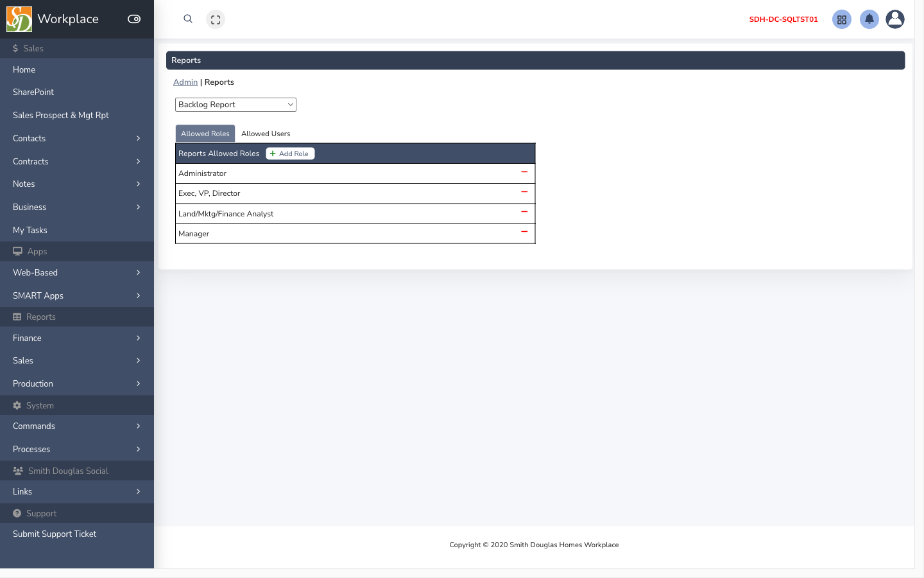924x578 pixels.
Task: Click the monitor icon beside Apps header
Action: [x=17, y=252]
